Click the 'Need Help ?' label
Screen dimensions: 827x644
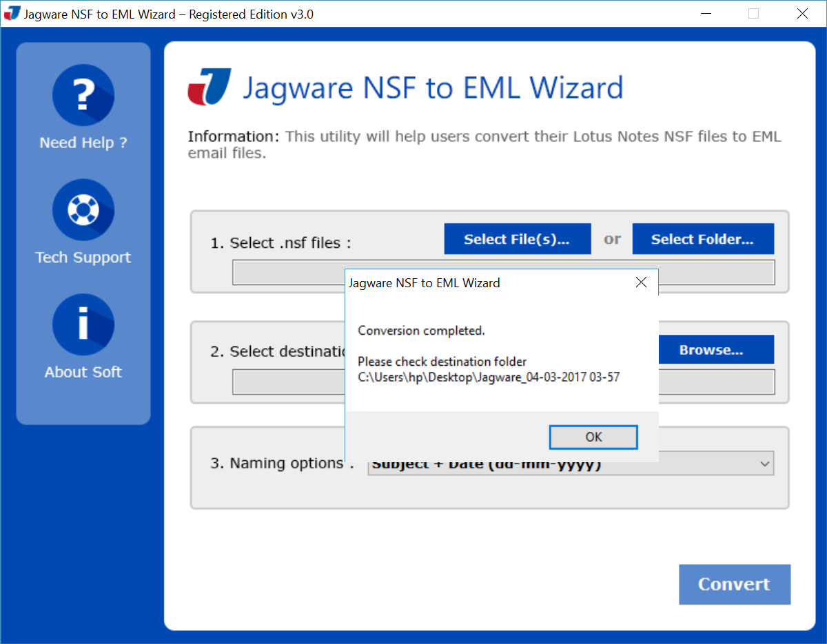pyautogui.click(x=83, y=143)
